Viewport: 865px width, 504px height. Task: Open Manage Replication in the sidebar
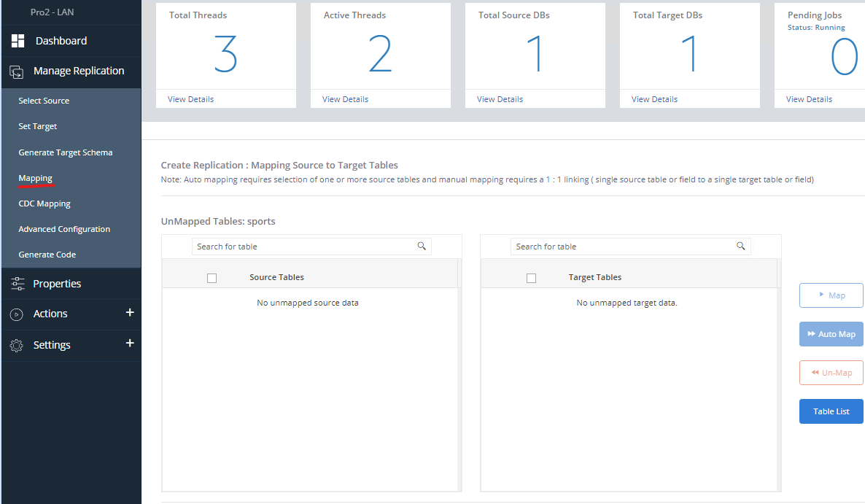coord(79,71)
